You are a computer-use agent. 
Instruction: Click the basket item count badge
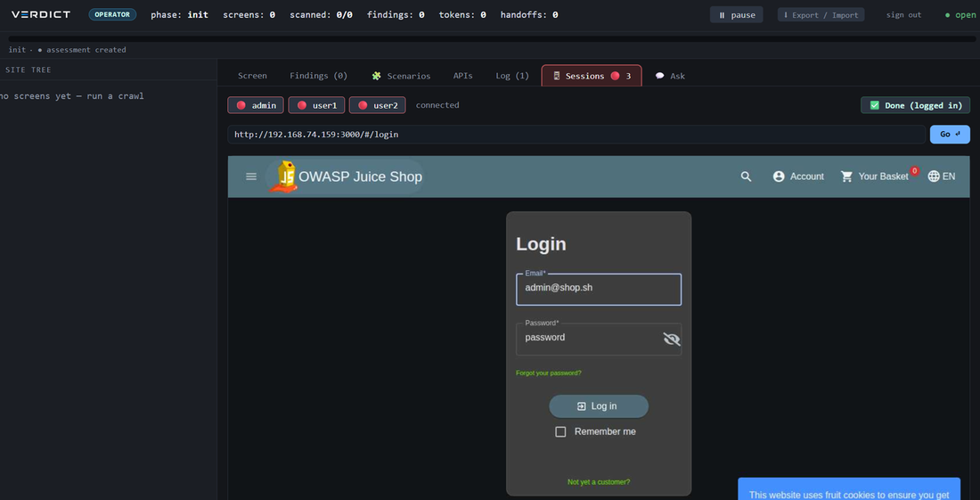[x=914, y=170]
